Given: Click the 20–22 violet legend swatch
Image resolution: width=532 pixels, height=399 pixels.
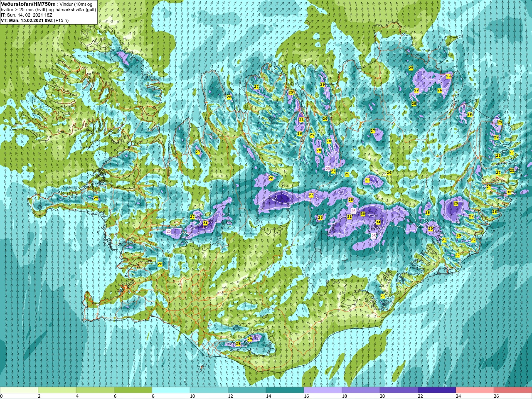Looking at the screenshot, I should pyautogui.click(x=399, y=390).
